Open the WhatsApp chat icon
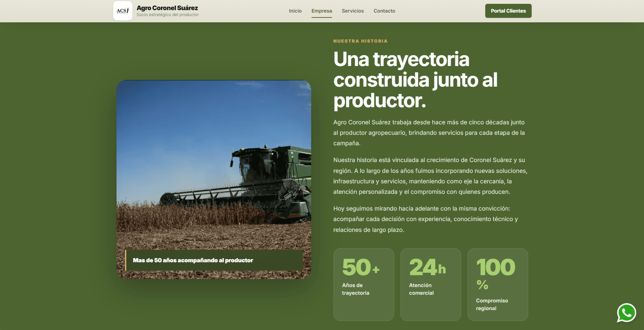The image size is (644, 330). [627, 313]
